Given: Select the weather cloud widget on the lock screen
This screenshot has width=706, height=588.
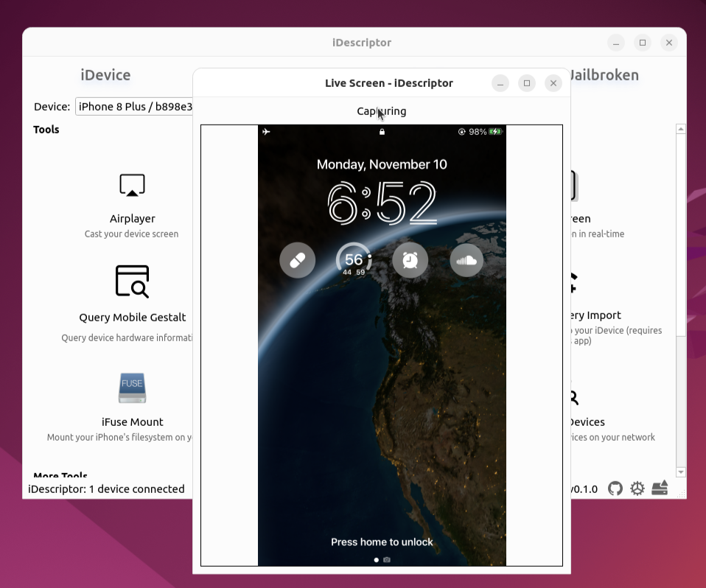Looking at the screenshot, I should (466, 259).
